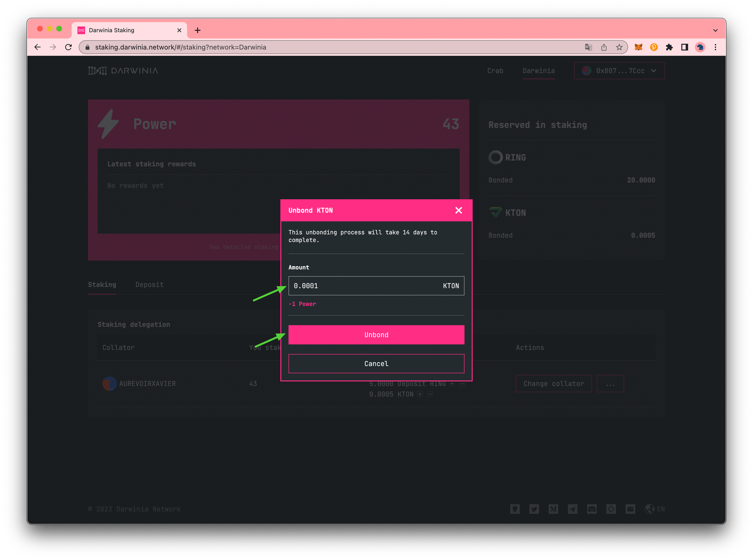Click the RING token circle icon

tap(495, 157)
